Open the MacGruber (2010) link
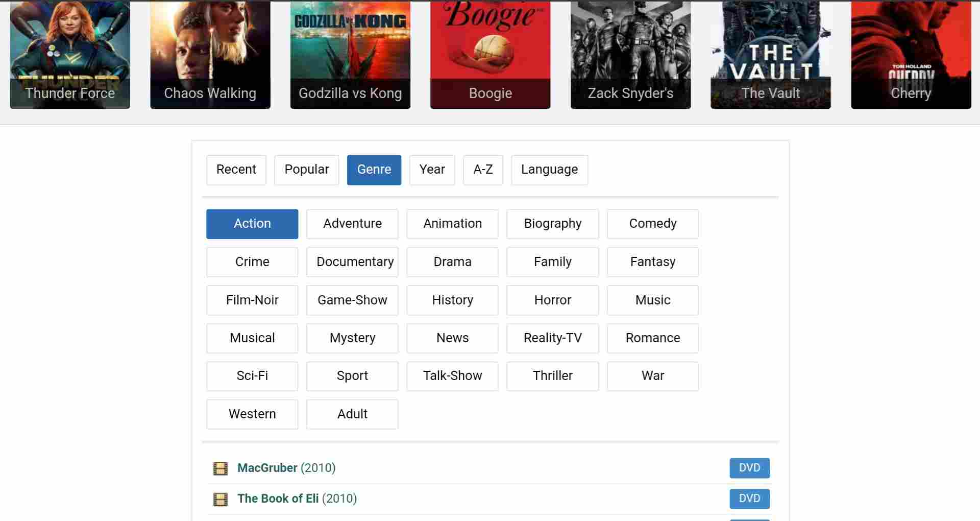The image size is (980, 521). (286, 468)
